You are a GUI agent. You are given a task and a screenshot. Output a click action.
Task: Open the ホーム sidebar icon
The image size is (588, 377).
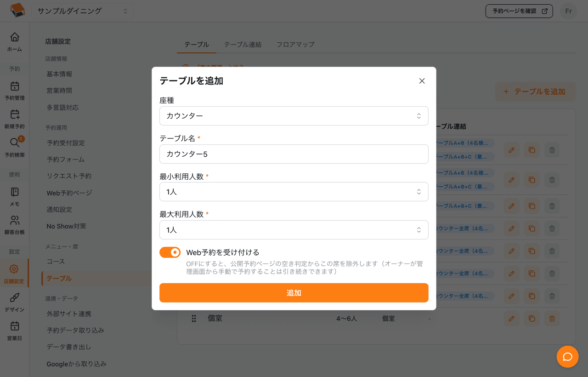pyautogui.click(x=15, y=37)
